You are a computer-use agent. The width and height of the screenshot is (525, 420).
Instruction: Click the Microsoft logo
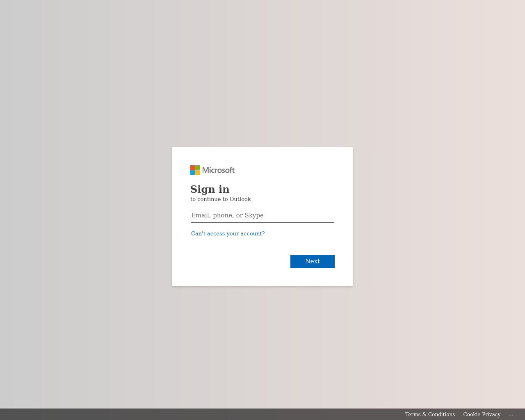coord(212,170)
